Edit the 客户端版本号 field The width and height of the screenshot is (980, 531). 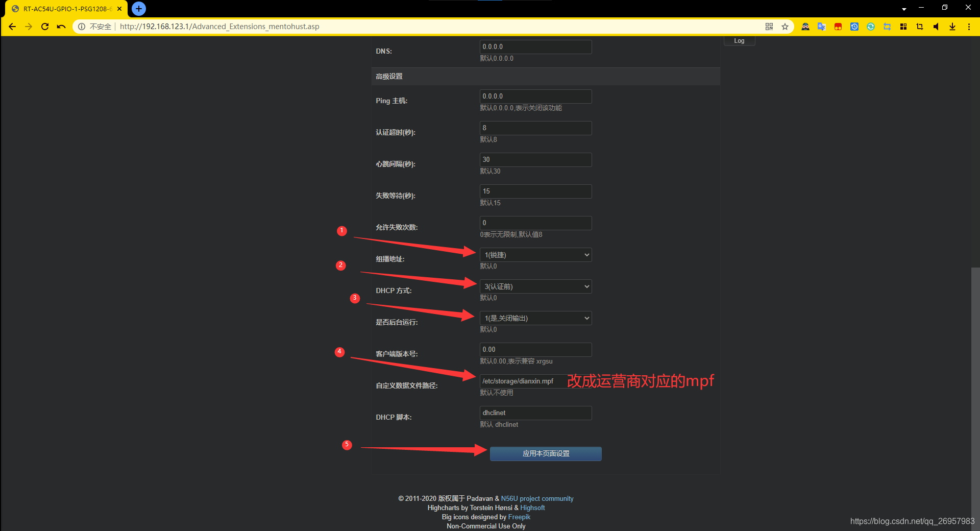(535, 349)
